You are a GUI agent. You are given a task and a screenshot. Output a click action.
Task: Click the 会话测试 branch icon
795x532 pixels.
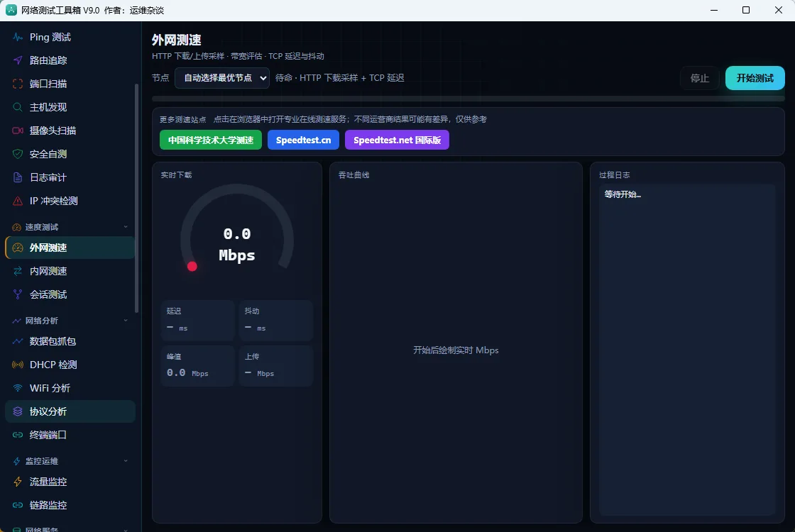click(18, 294)
